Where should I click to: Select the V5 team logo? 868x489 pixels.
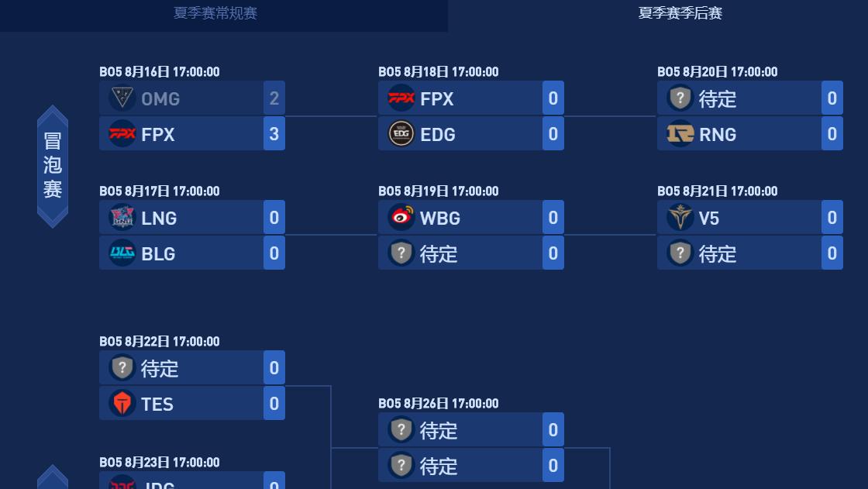(680, 217)
